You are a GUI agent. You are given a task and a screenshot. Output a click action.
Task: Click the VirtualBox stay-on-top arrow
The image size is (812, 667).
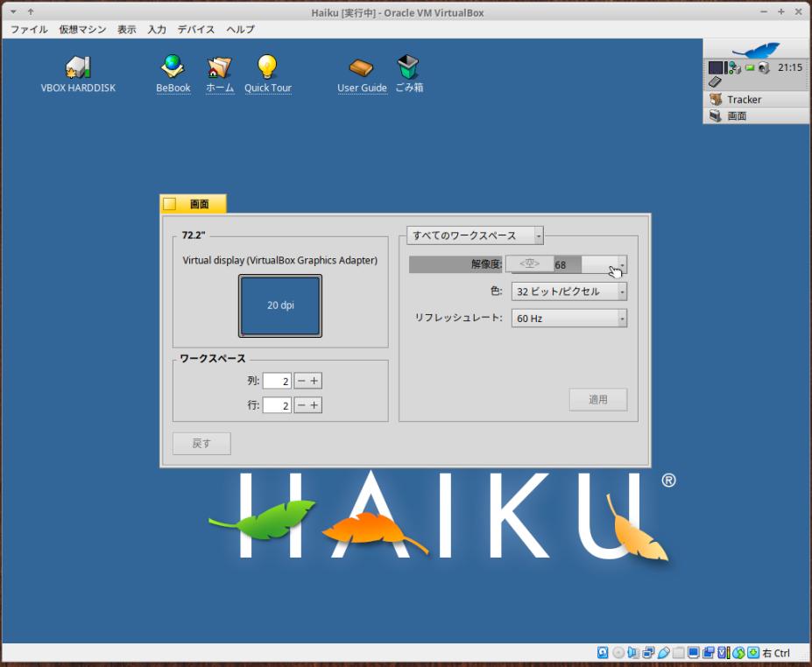click(x=31, y=11)
